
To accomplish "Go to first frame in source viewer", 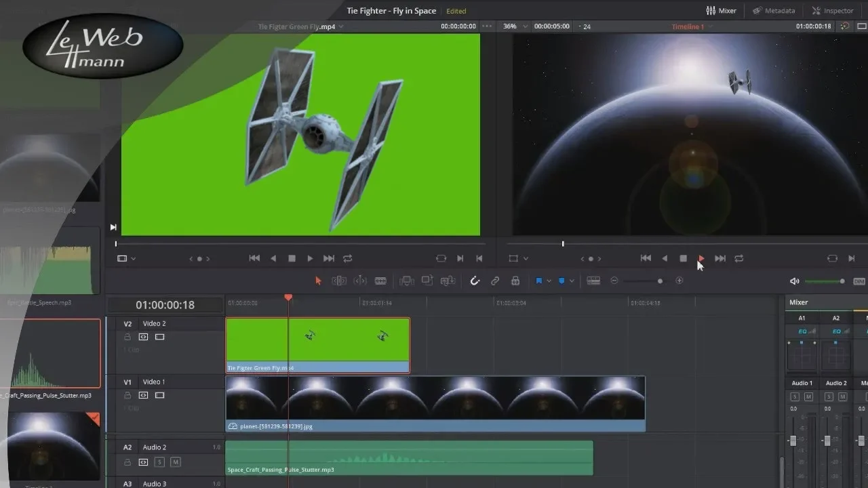I will coord(254,258).
